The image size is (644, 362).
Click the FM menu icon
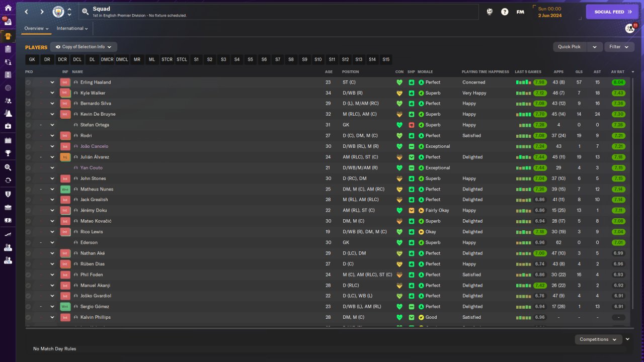[520, 12]
